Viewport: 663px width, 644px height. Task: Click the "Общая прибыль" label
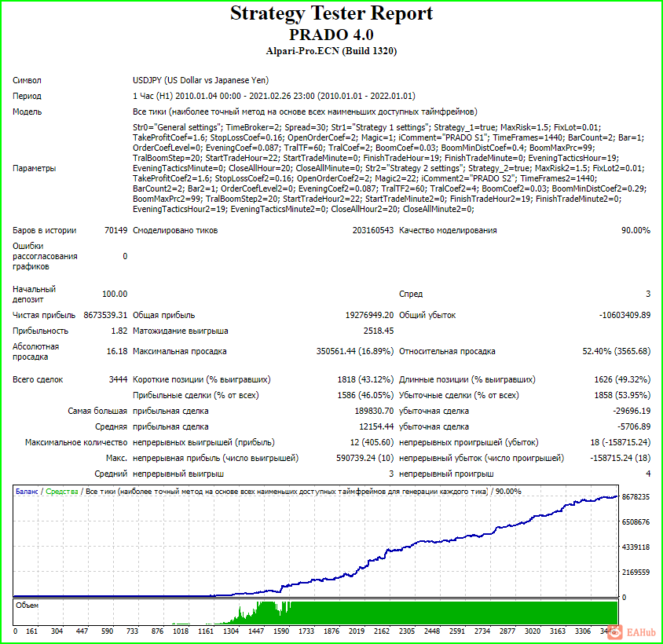[x=163, y=315]
